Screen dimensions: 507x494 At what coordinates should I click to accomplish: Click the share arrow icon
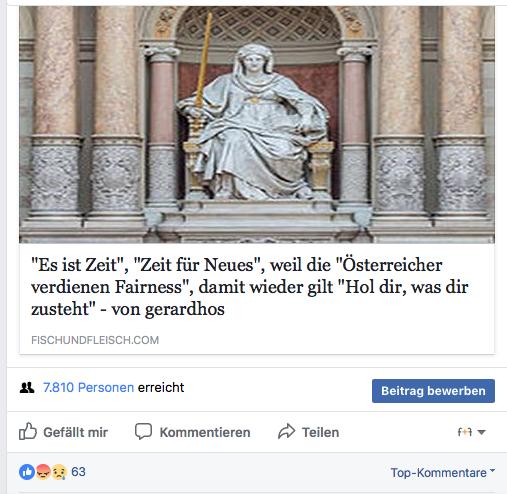point(287,431)
